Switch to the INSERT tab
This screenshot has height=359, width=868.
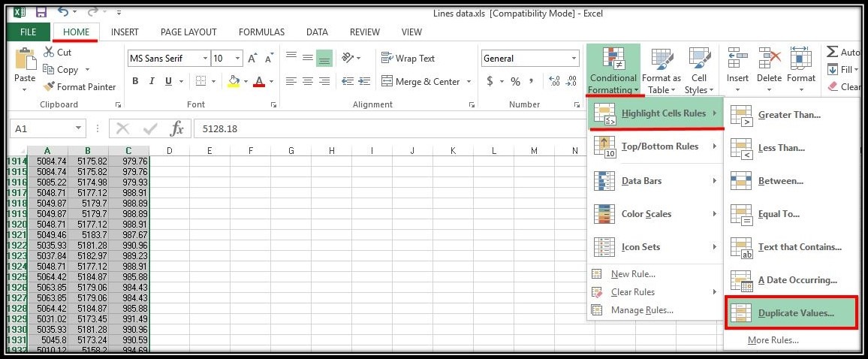pyautogui.click(x=125, y=32)
